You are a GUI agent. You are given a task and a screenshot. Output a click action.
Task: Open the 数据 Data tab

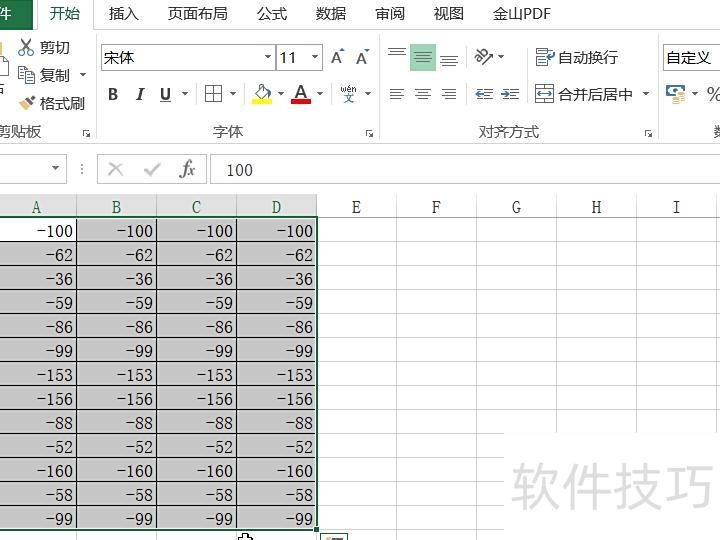pos(331,14)
